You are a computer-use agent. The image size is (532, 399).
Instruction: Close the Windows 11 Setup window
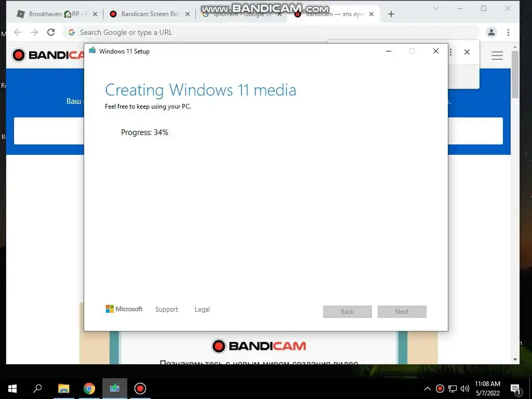(436, 51)
